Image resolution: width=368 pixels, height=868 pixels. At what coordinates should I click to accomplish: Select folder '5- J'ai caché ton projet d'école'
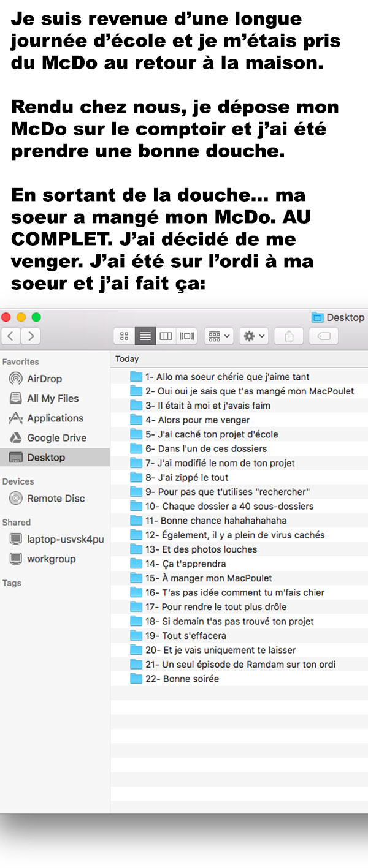click(239, 434)
